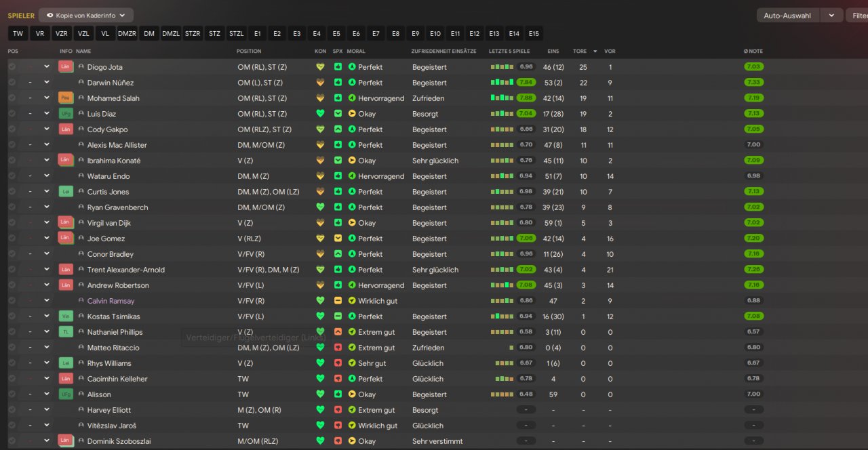Click the match sharpness icon for Joe Gomez

tap(338, 239)
